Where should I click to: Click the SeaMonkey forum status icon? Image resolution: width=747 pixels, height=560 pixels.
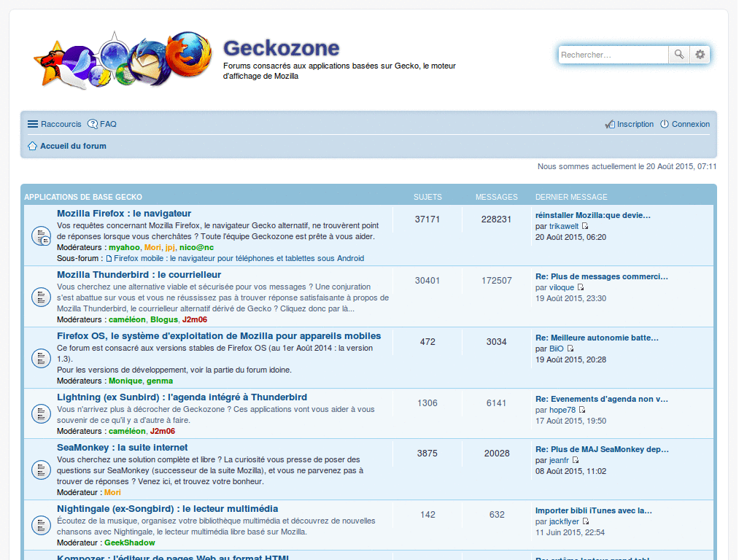pos(41,470)
